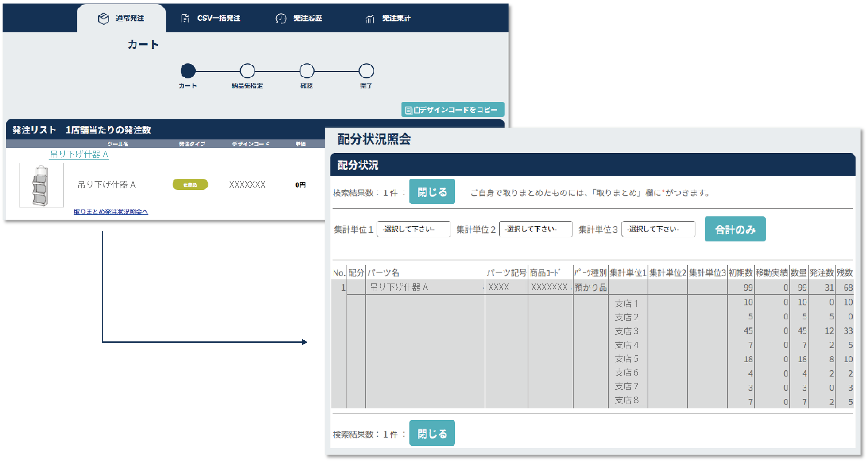
Task: Click the bottom 閉じる button
Action: (432, 433)
